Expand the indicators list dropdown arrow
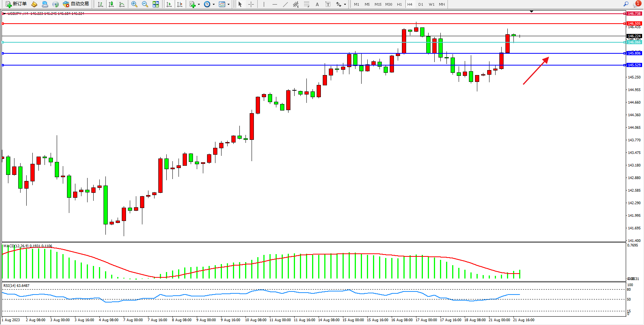 pos(199,5)
